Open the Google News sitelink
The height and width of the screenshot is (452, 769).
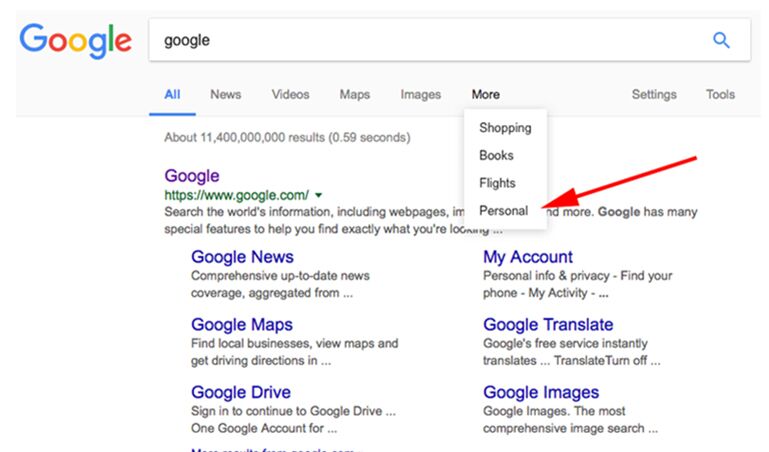242,257
